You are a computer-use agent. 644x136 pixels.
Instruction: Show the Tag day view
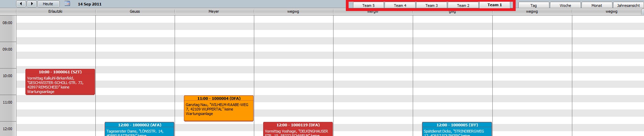[534, 5]
